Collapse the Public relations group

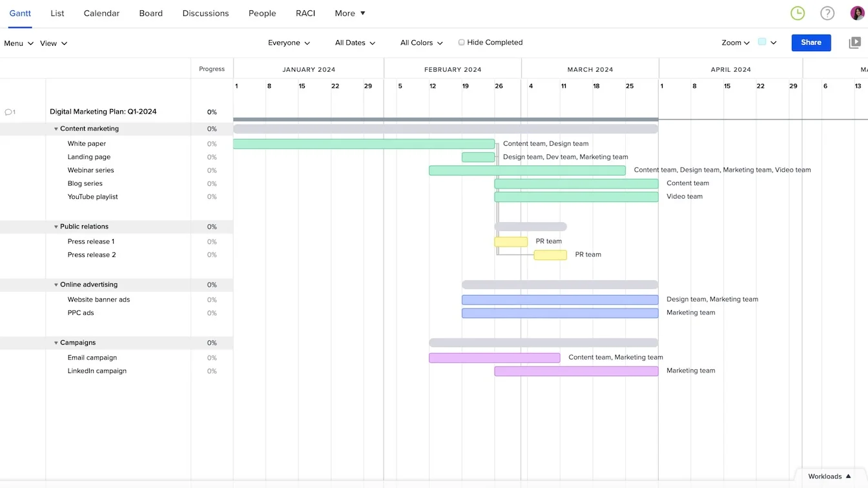pos(56,227)
